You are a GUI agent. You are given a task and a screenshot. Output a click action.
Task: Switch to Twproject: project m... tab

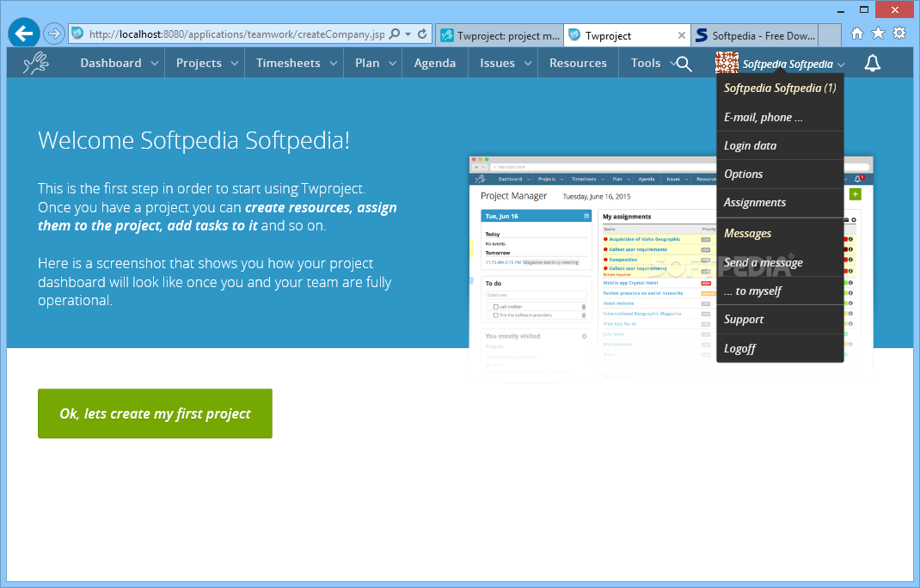coord(500,35)
